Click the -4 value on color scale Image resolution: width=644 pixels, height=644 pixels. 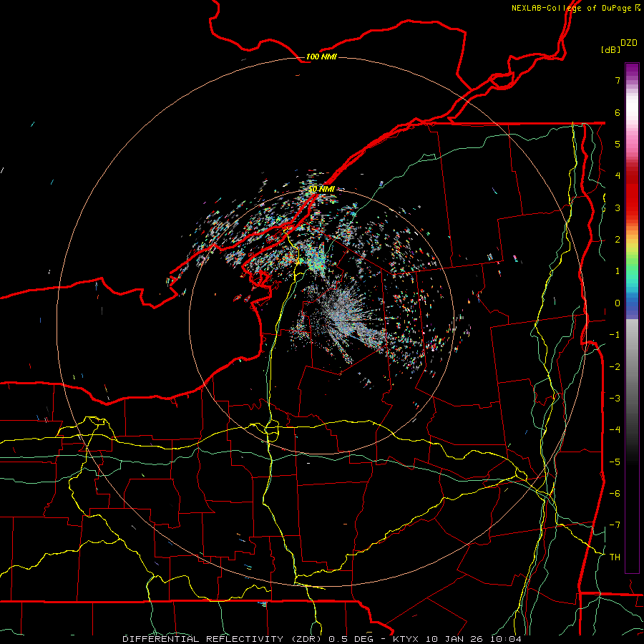[615, 429]
